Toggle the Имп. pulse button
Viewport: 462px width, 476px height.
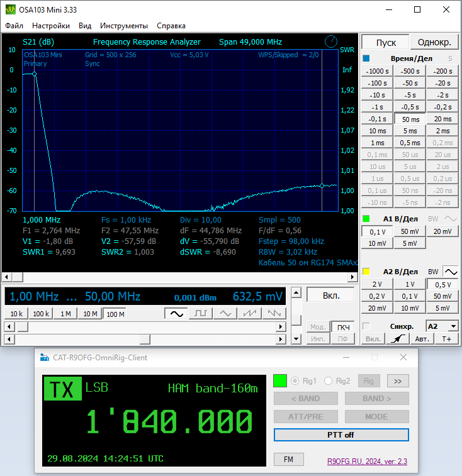[318, 339]
